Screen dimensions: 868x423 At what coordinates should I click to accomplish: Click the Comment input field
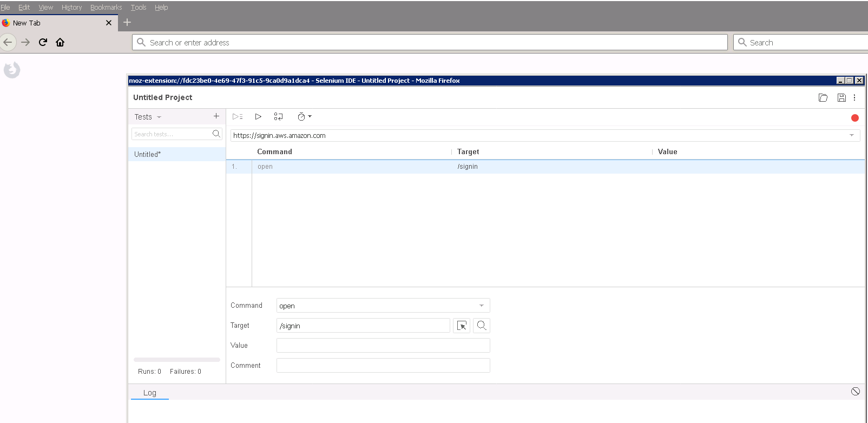[x=383, y=366]
